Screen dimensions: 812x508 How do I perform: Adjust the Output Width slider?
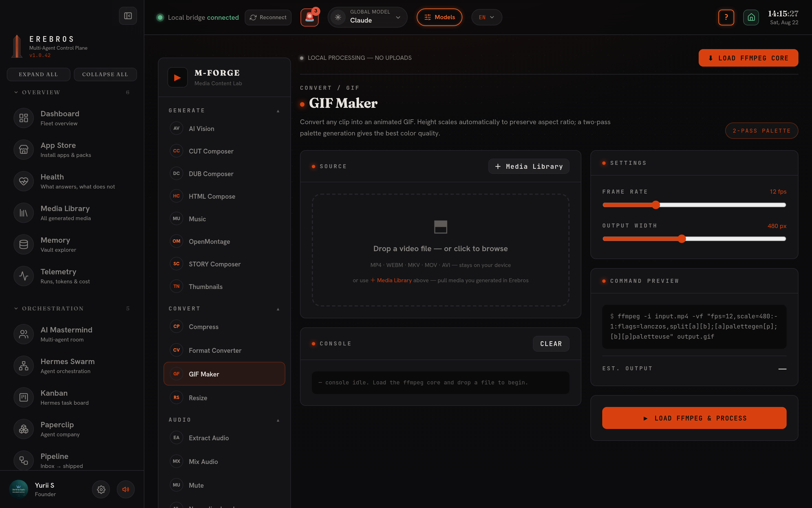point(694,239)
